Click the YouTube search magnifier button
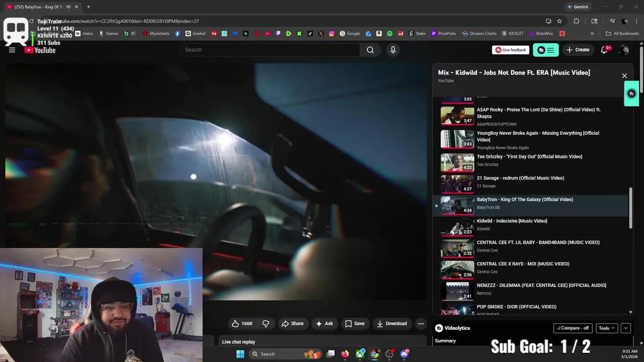The width and height of the screenshot is (644, 362). [370, 50]
